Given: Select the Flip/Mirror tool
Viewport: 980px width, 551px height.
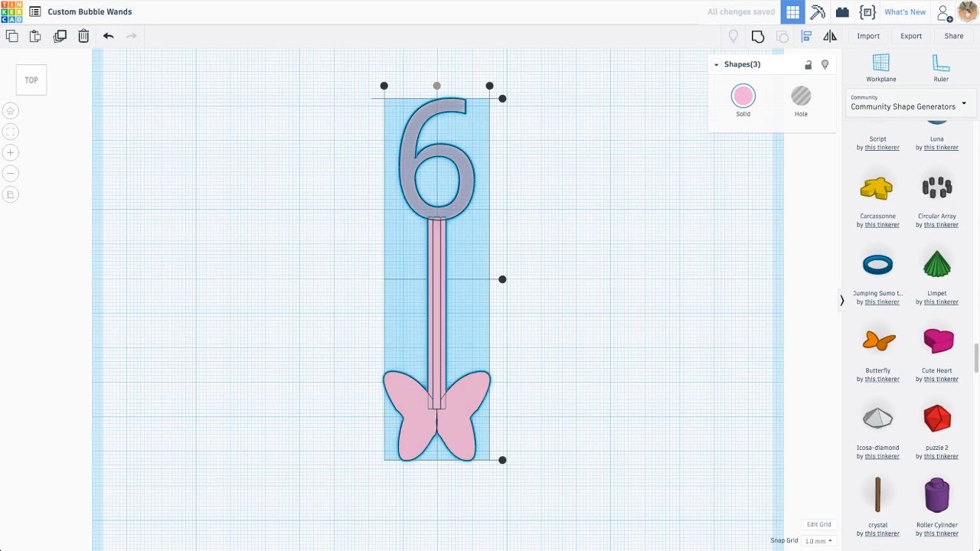Looking at the screenshot, I should coord(830,36).
